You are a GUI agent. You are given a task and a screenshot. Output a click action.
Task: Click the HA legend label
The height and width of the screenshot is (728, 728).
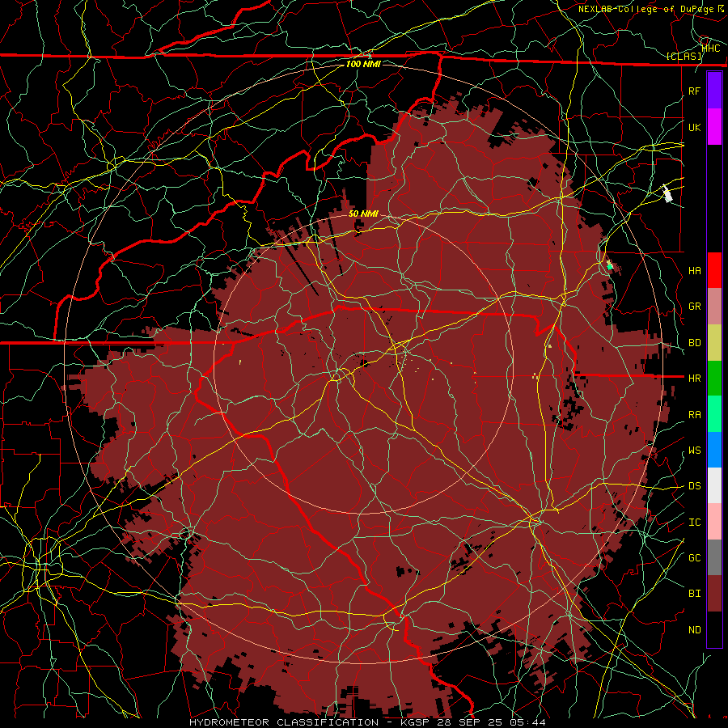click(x=694, y=270)
